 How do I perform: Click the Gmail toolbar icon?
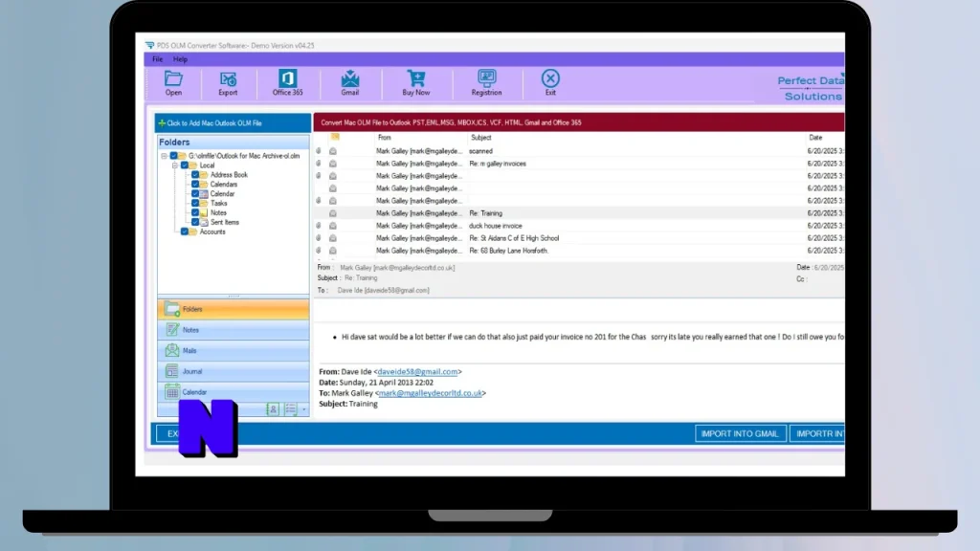(350, 83)
